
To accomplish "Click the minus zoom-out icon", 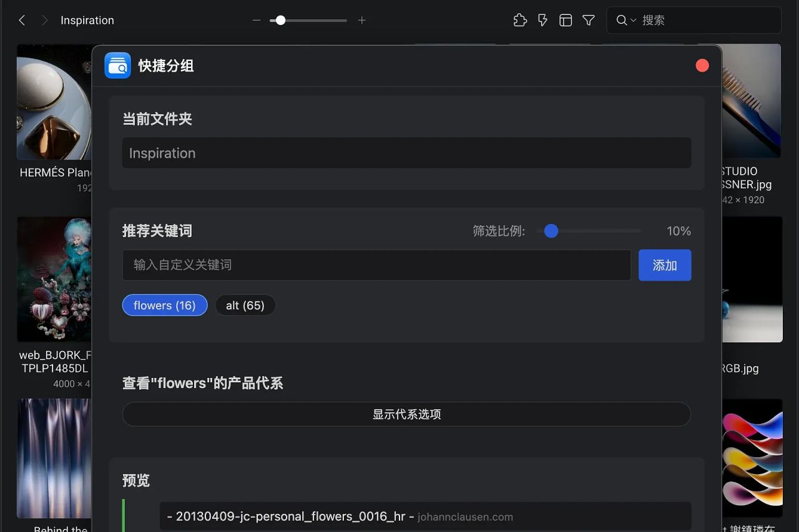I will (257, 21).
